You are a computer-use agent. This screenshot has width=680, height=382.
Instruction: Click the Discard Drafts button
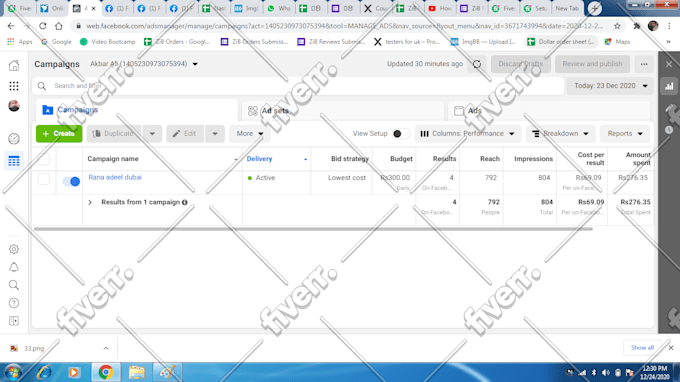pos(520,64)
